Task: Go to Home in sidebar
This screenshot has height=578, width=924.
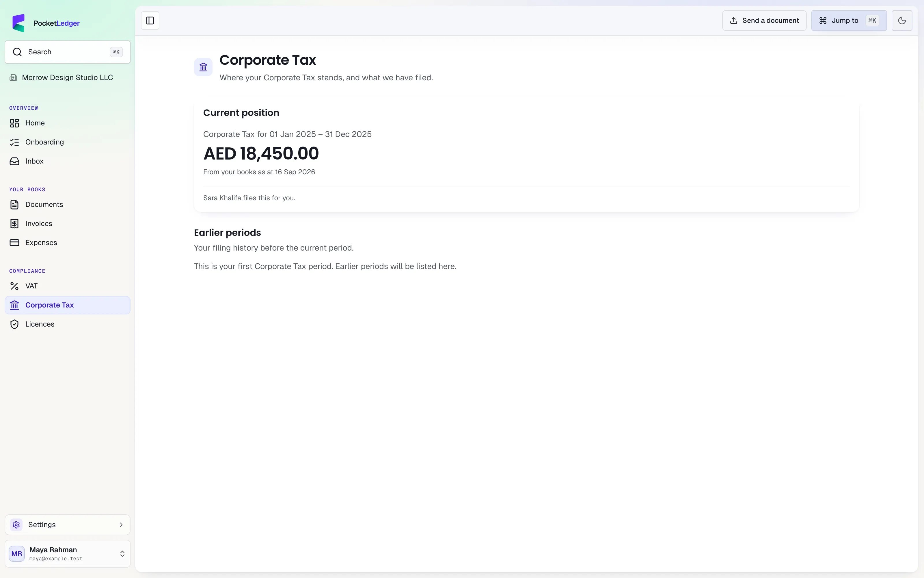Action: (68, 123)
